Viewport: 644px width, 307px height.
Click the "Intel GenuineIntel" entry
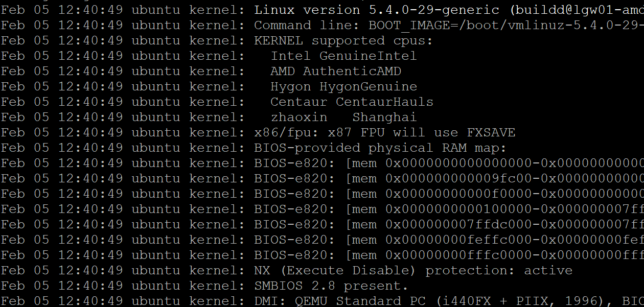click(343, 56)
